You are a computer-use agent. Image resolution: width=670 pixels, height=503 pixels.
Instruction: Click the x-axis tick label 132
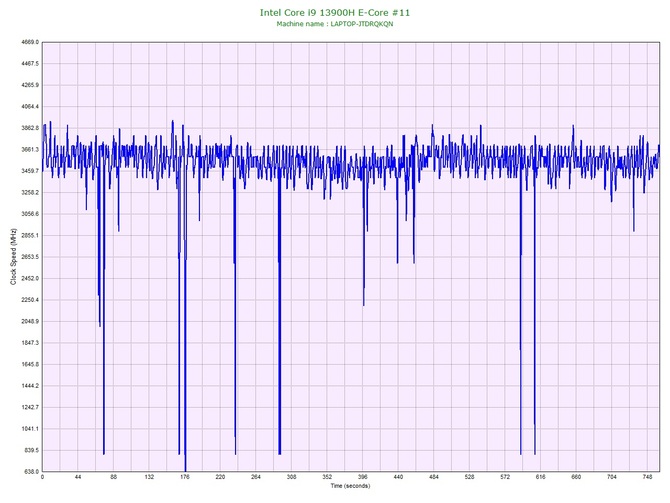point(149,477)
